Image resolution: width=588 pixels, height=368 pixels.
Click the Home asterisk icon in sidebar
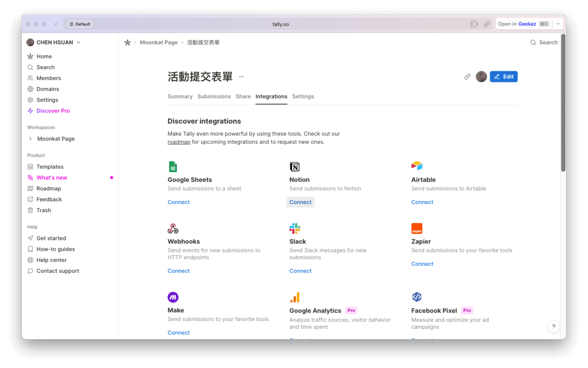[30, 57]
